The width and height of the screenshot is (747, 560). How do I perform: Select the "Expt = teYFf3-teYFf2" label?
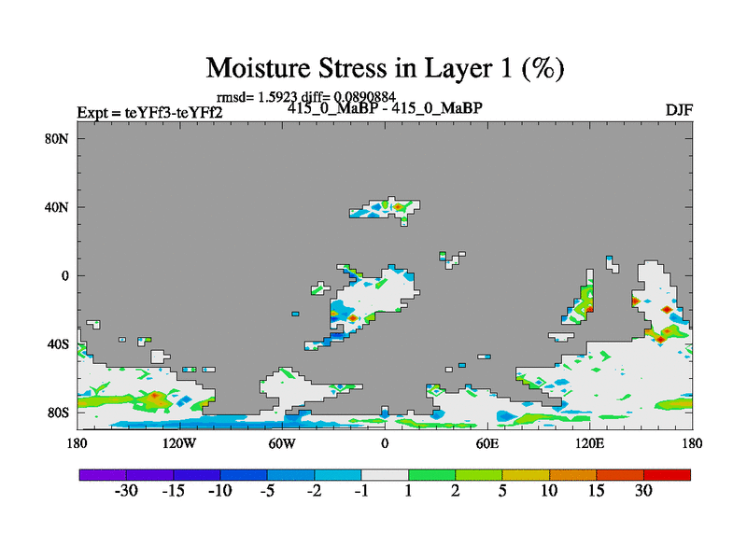149,112
